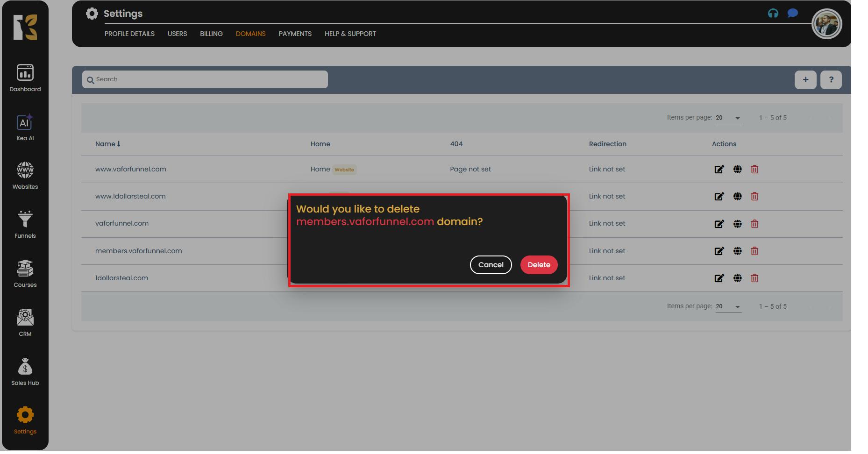
Task: Switch to the Billing tab
Action: pos(211,34)
